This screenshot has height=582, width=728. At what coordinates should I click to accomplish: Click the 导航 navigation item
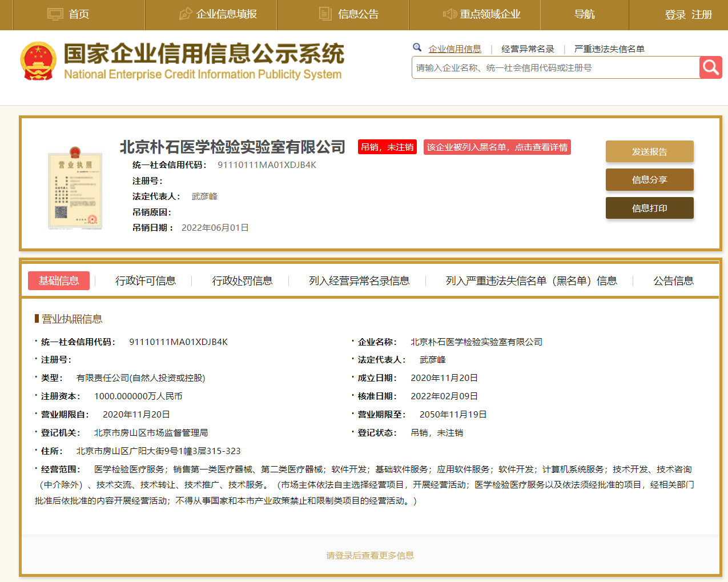(x=584, y=14)
